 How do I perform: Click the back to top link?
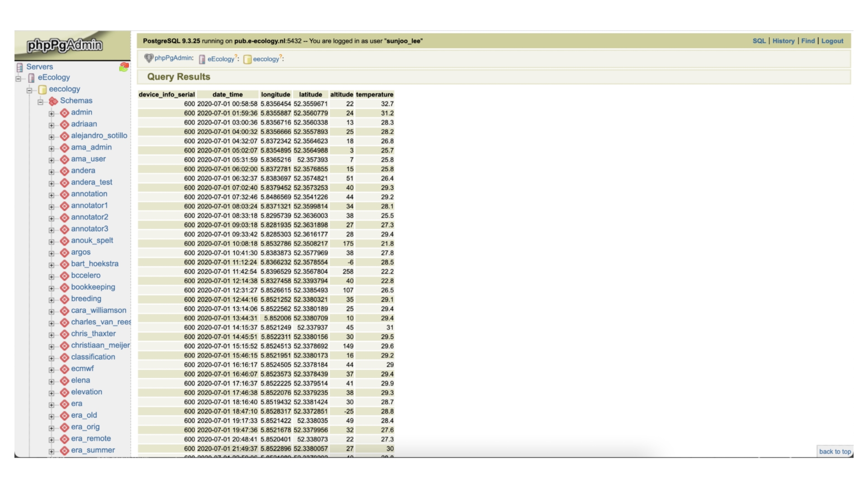[x=835, y=451]
